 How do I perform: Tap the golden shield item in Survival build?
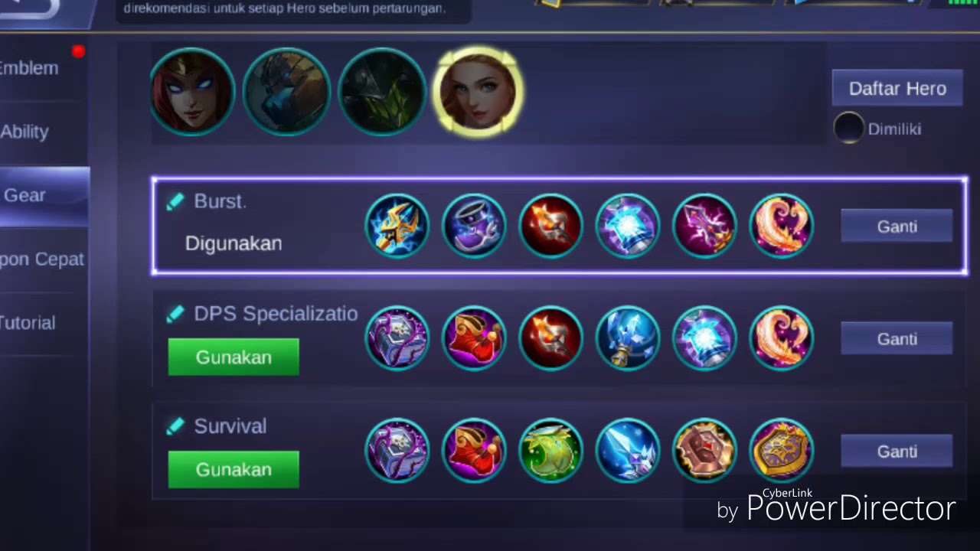pyautogui.click(x=781, y=451)
